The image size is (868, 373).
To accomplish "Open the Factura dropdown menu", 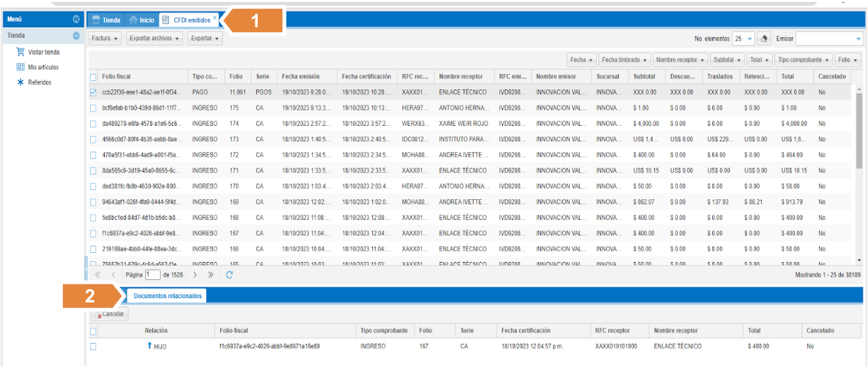I will [105, 38].
